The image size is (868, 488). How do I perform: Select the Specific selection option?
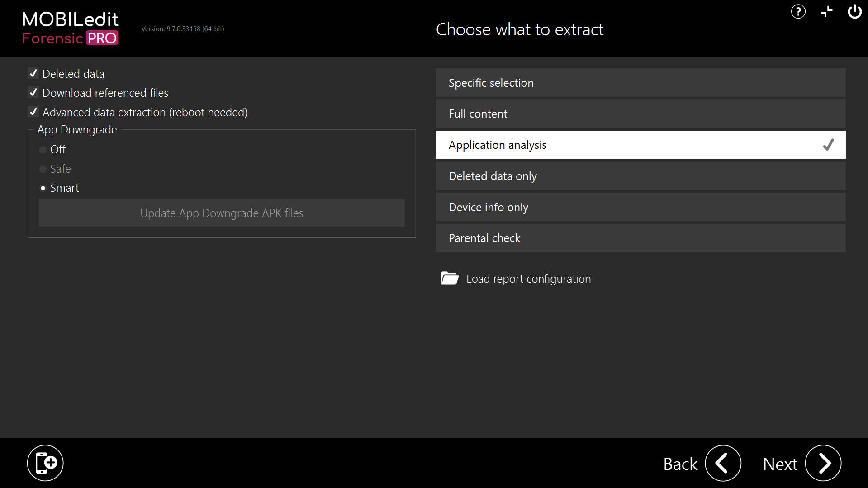pos(640,83)
